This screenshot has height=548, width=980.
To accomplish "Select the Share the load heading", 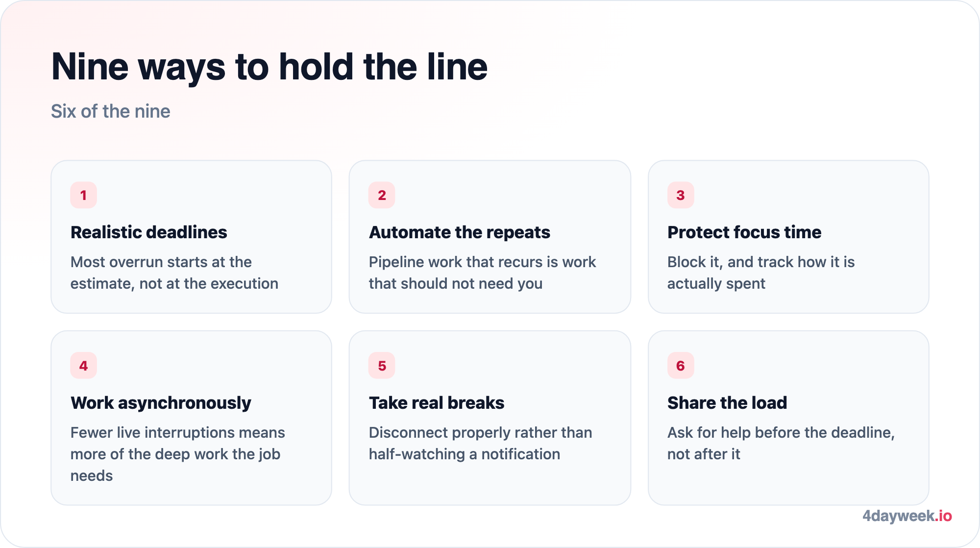I will click(x=727, y=403).
